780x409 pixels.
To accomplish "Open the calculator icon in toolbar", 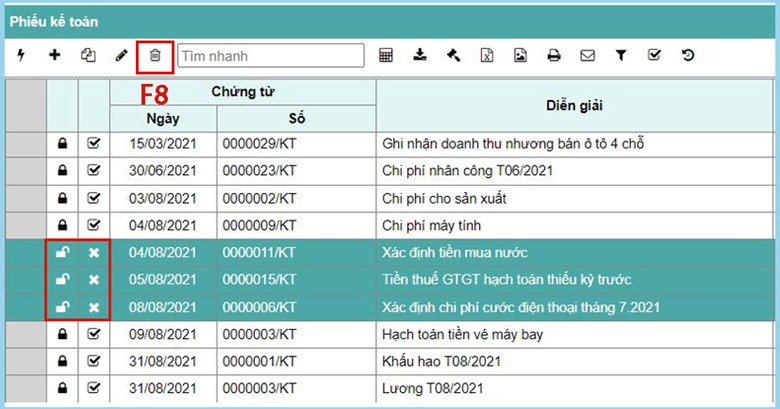I will coord(386,56).
